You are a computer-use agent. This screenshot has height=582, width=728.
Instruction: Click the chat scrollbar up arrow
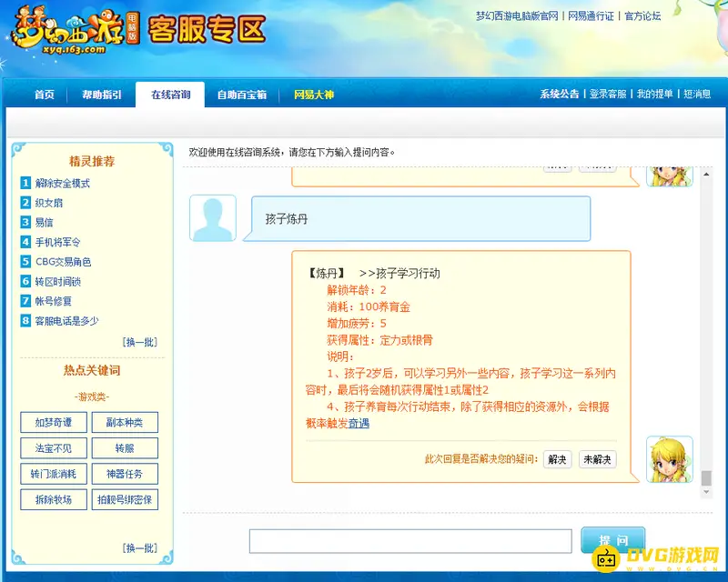pos(706,175)
